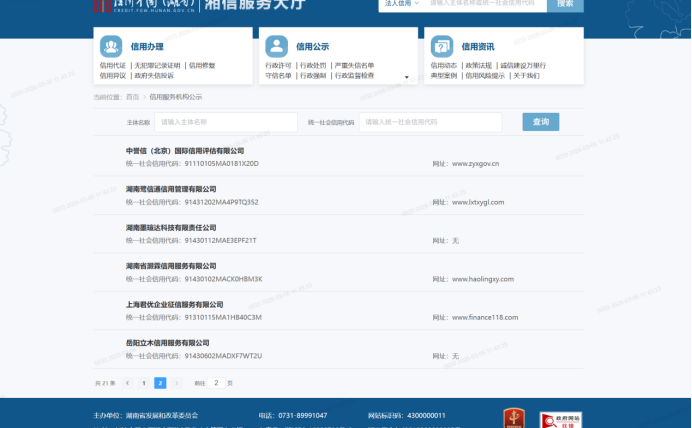Click 湖南鹭信通信用管理有限公司 entry

171,189
